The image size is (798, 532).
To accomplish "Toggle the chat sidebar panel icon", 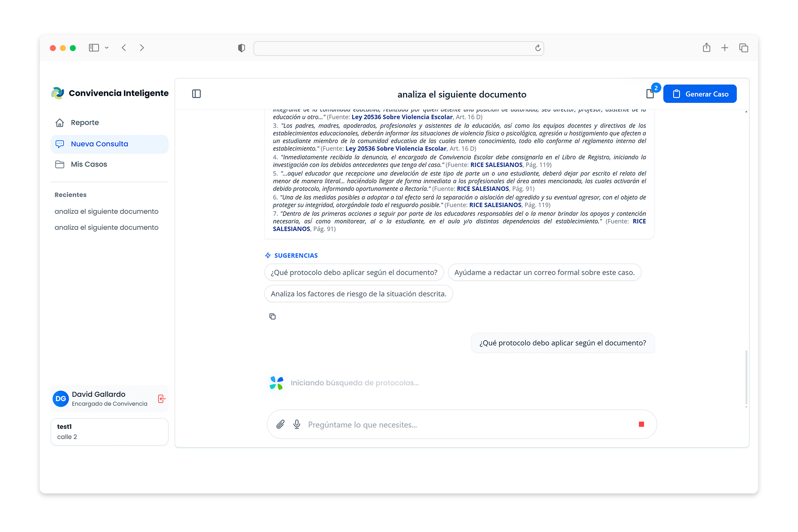I will (x=196, y=94).
